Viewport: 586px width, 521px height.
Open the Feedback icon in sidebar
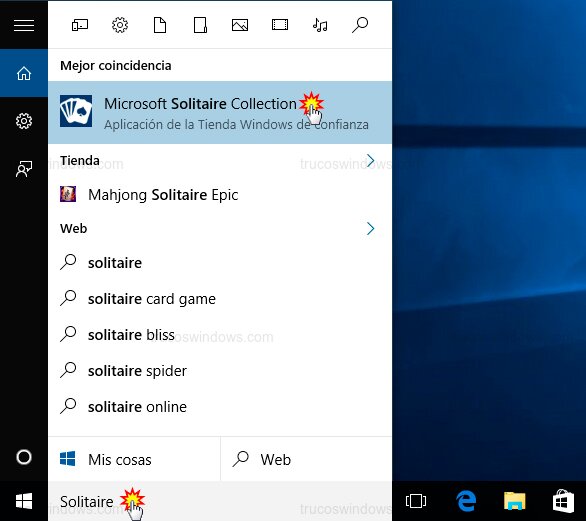tap(24, 169)
